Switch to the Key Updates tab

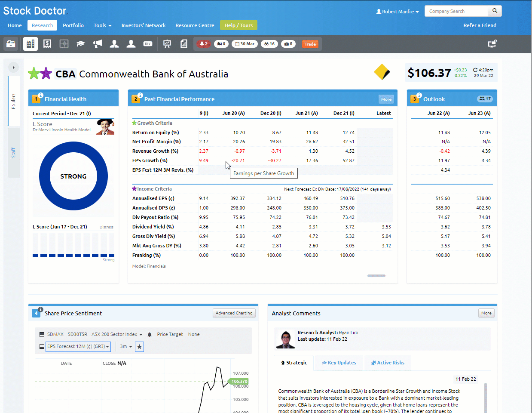coord(339,363)
